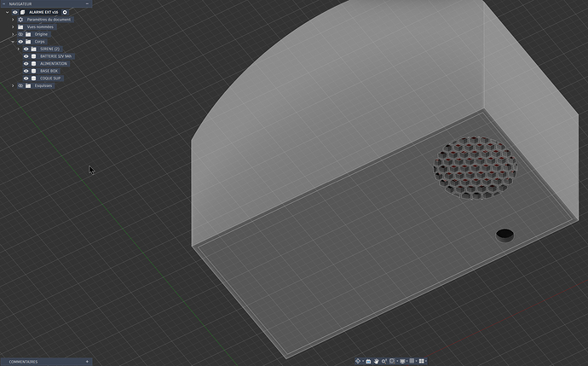
Task: Click the Origine folder icon
Action: pos(28,34)
